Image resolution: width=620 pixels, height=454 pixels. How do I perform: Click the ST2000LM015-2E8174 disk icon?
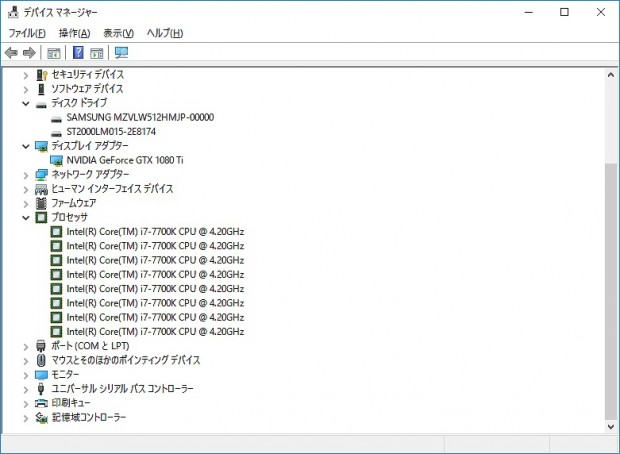[x=57, y=133]
